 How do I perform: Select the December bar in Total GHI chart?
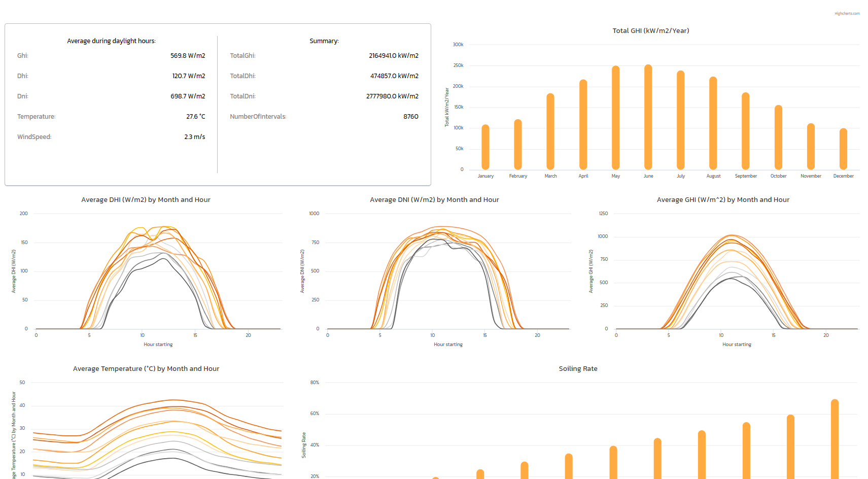click(843, 149)
